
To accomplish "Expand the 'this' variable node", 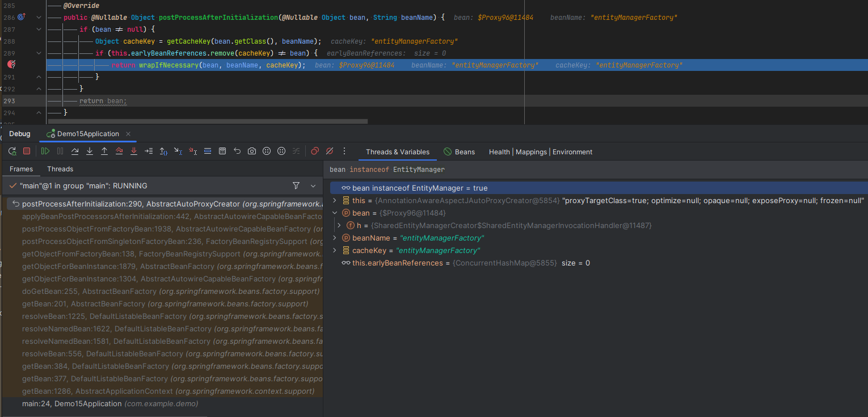I will 335,201.
